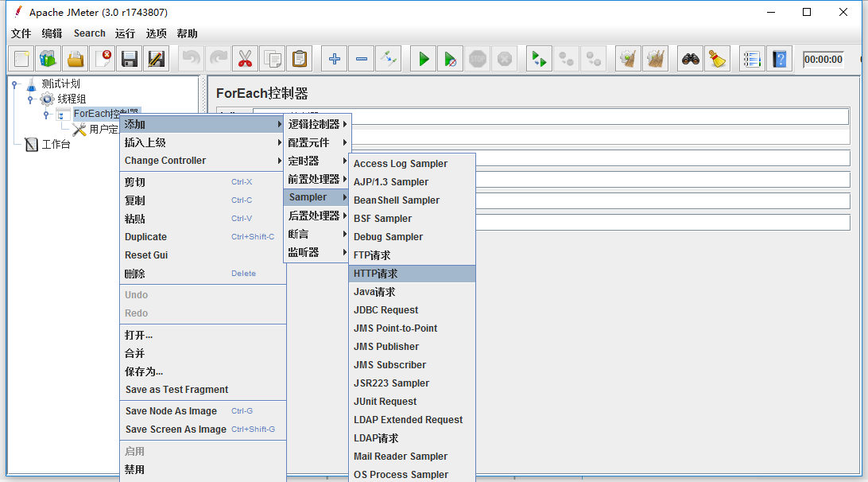Click the Cut scissors icon
This screenshot has height=482, width=868.
pyautogui.click(x=246, y=59)
